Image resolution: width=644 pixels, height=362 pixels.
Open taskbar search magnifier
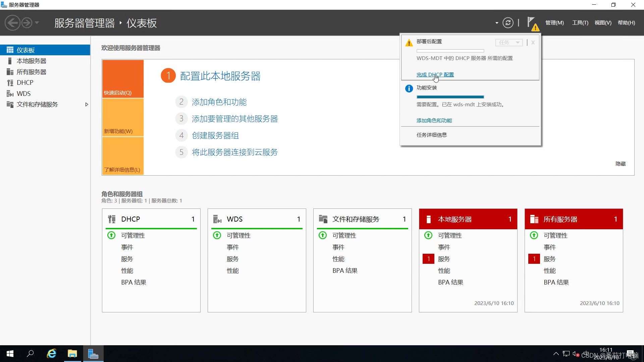(x=30, y=354)
